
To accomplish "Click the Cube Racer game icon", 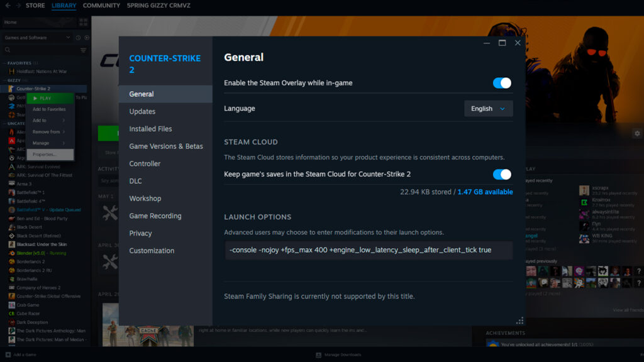I will pyautogui.click(x=11, y=314).
